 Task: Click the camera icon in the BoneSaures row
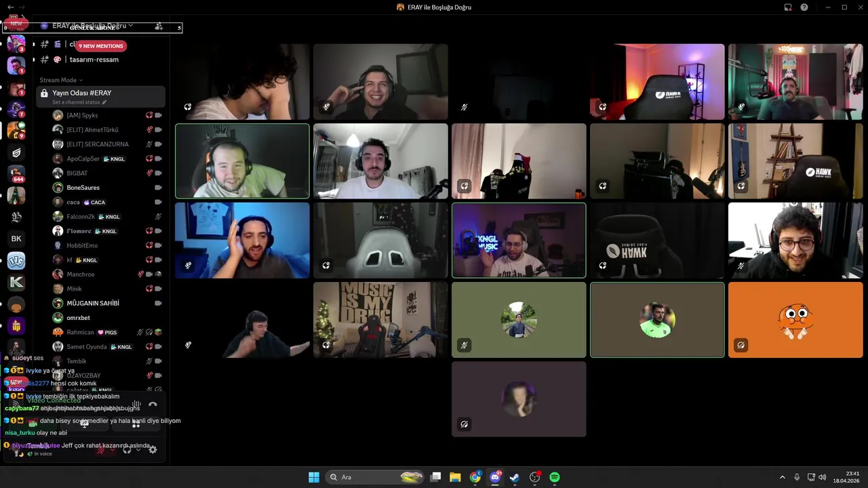(158, 188)
